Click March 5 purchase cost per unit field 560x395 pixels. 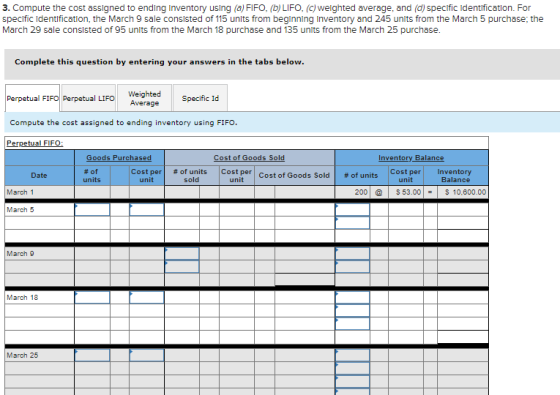pos(146,210)
